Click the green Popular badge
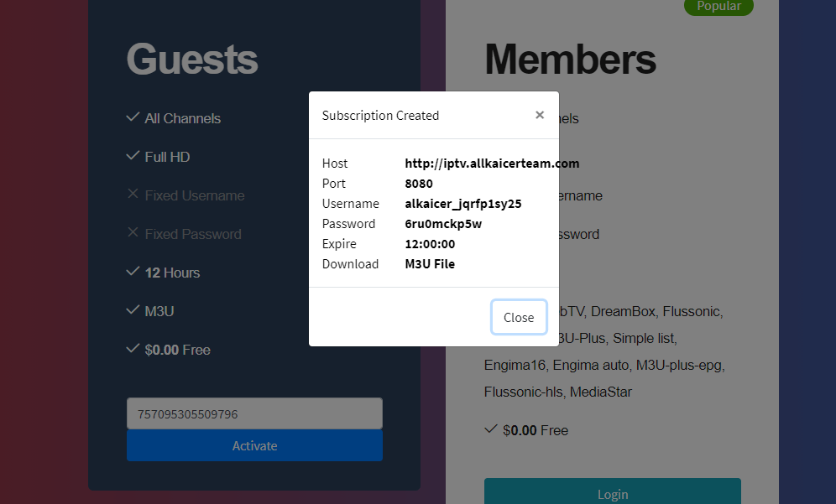The width and height of the screenshot is (836, 504). (718, 7)
